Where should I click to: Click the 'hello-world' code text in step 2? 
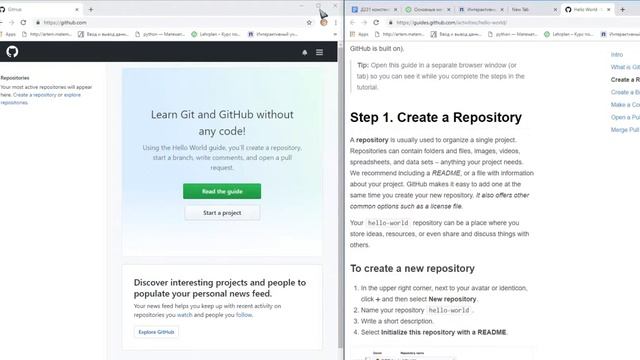(x=449, y=310)
